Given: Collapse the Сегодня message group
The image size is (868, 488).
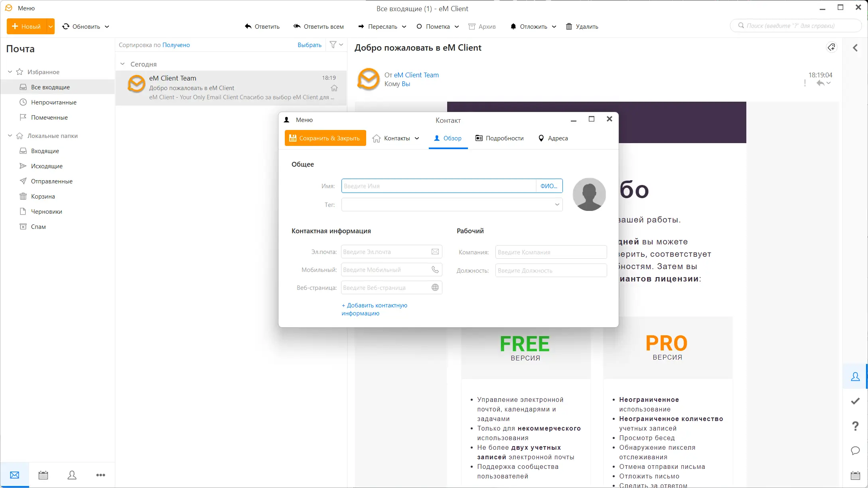Looking at the screenshot, I should [x=122, y=64].
